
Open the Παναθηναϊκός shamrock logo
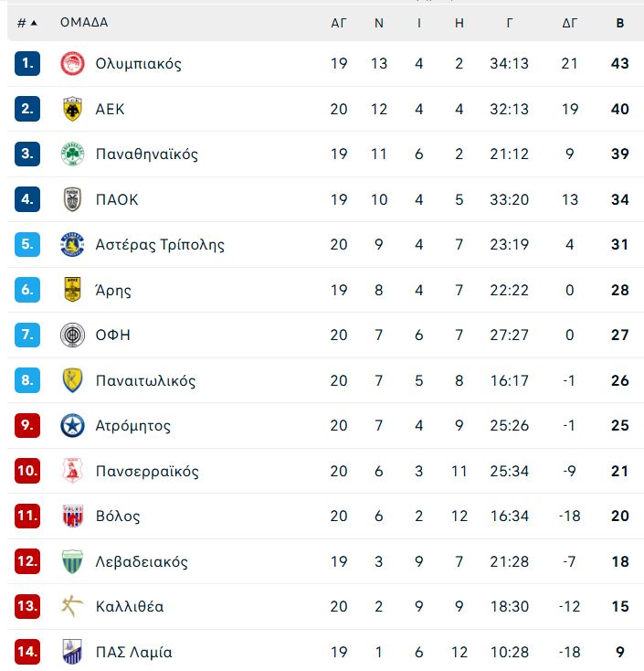pos(72,154)
